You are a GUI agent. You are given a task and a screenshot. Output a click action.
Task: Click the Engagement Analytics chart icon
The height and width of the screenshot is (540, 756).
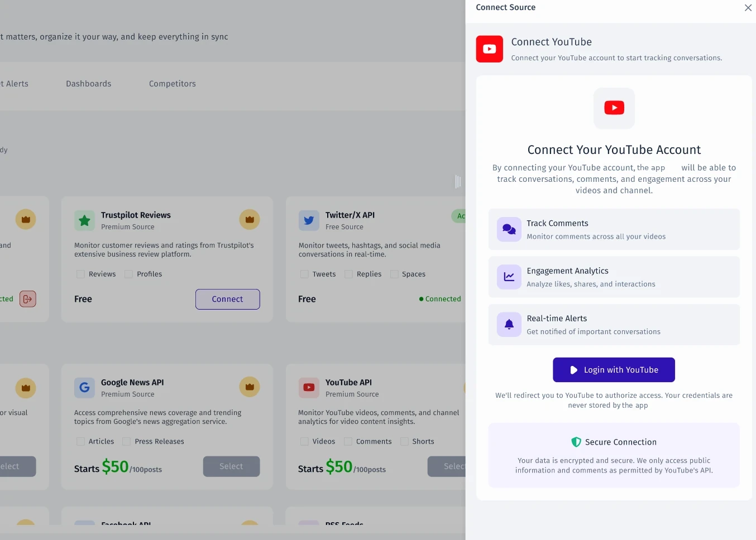[x=509, y=277]
